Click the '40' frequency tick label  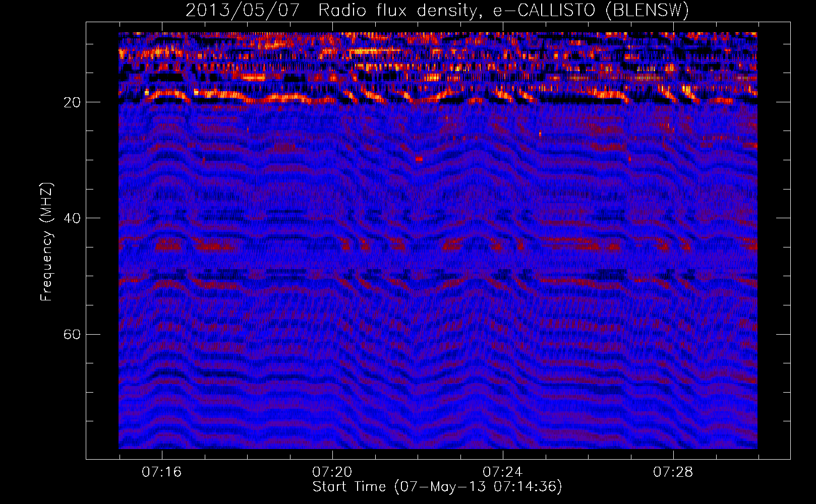tap(73, 219)
